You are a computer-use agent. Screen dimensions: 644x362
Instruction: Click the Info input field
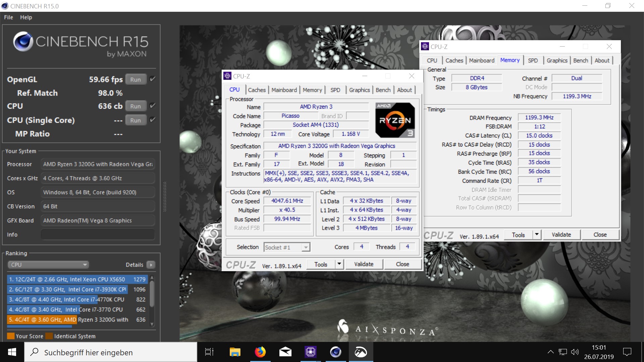point(98,235)
